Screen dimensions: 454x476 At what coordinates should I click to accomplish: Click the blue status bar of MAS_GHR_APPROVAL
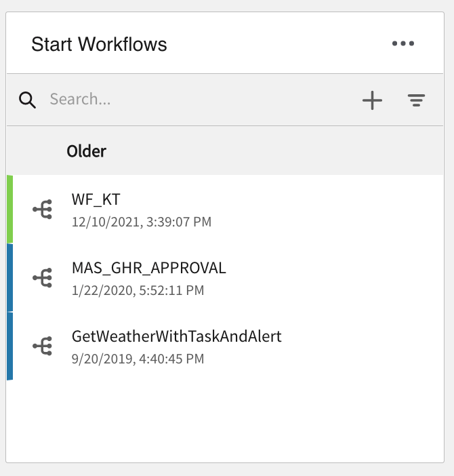(9, 278)
